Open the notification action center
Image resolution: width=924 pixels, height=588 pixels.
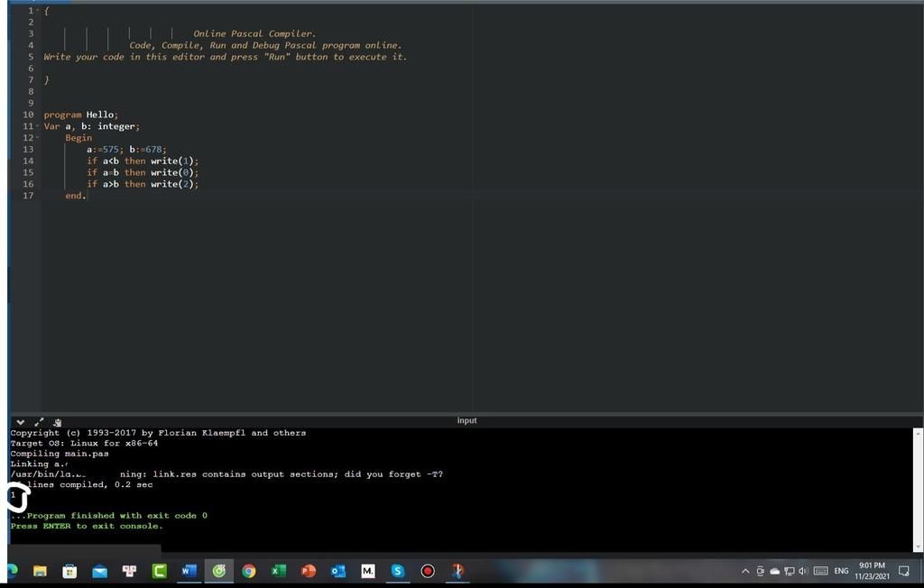point(904,570)
